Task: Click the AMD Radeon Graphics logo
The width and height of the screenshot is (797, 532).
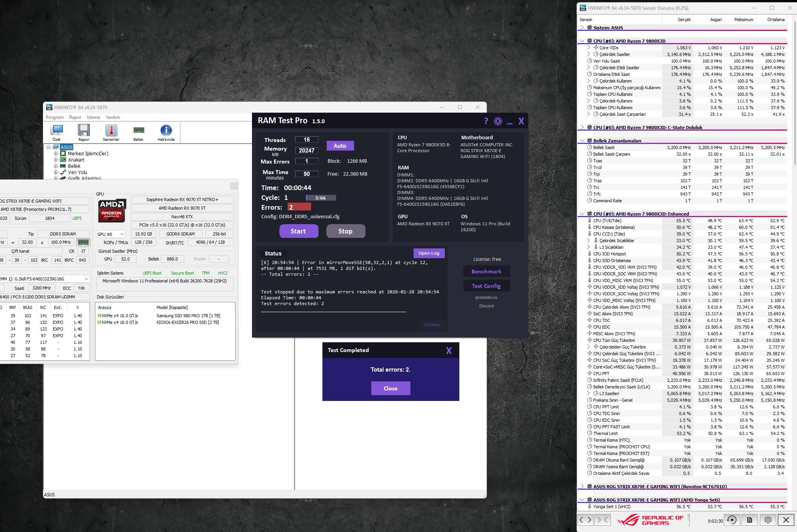Action: click(112, 210)
